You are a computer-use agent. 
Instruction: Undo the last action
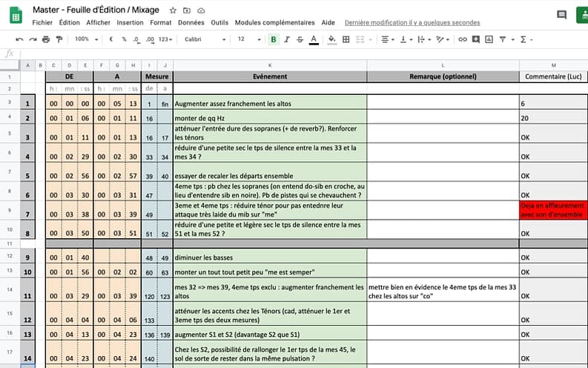coord(19,39)
